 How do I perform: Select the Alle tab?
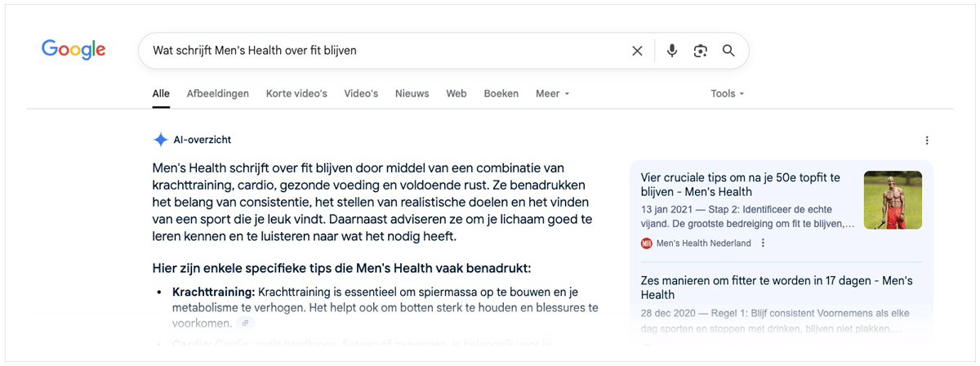[x=161, y=93]
